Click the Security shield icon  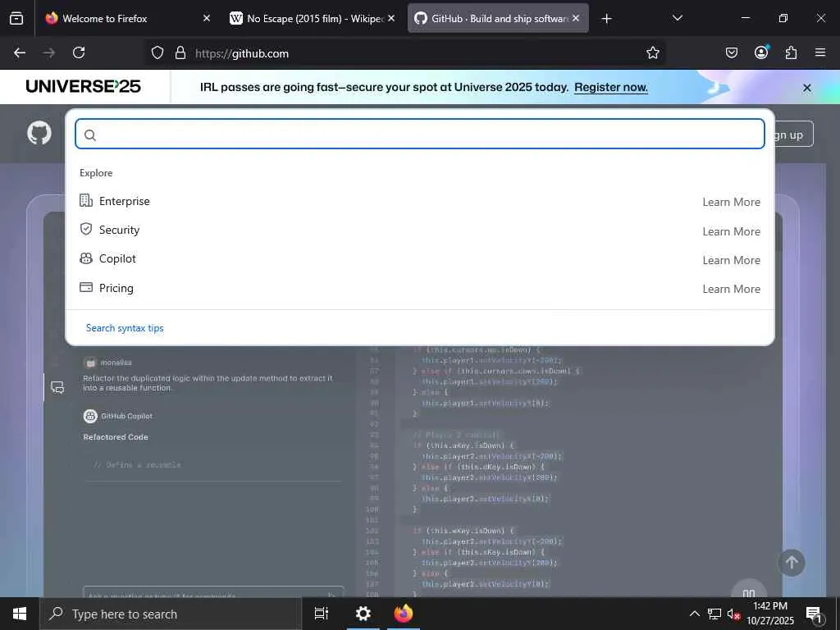(85, 230)
